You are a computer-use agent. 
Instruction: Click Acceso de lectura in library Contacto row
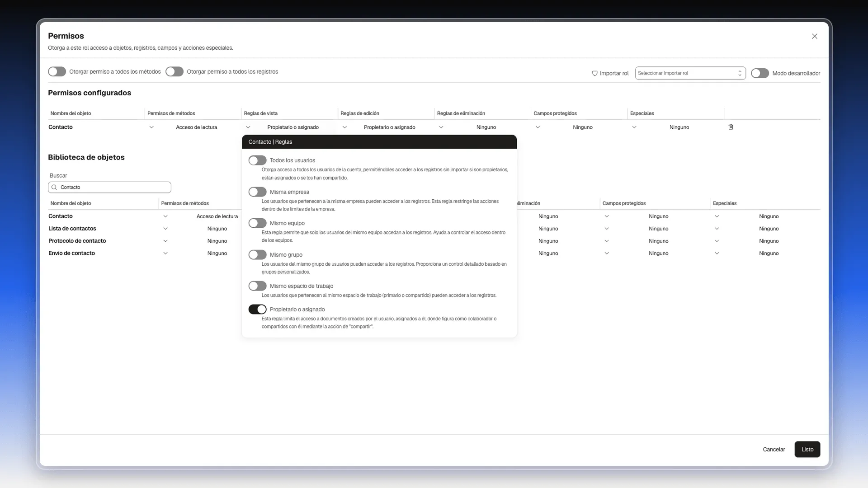pos(217,216)
